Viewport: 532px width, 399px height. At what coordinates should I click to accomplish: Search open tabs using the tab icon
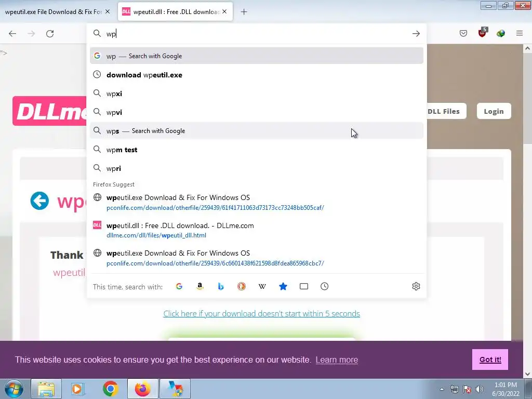pos(303,286)
